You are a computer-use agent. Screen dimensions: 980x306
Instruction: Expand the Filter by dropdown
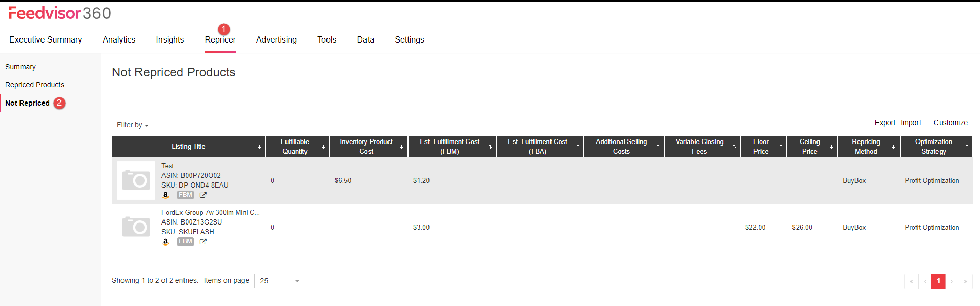coord(132,125)
